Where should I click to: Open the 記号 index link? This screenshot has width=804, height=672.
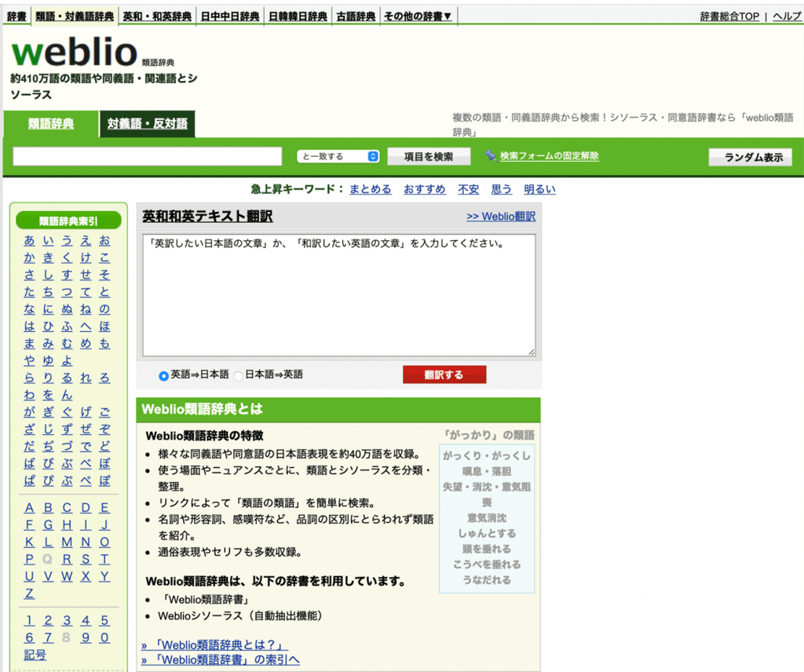[x=35, y=655]
